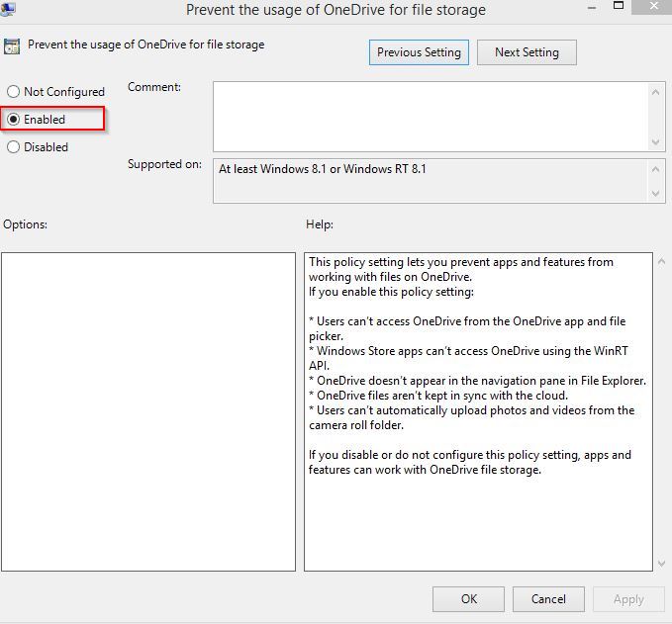
Task: Click the Apply button
Action: pos(628,598)
